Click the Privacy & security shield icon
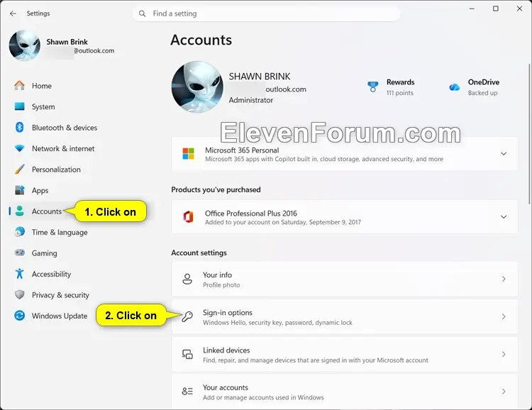 coord(20,294)
